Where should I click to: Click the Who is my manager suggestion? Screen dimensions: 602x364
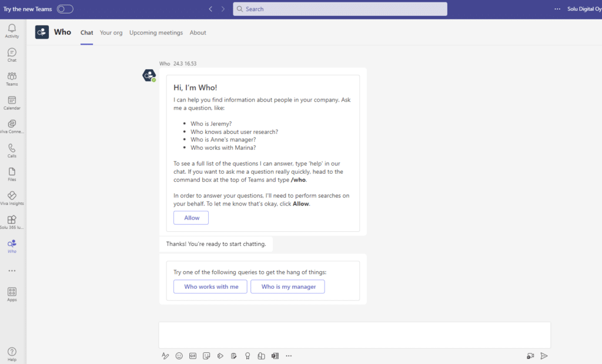(287, 287)
